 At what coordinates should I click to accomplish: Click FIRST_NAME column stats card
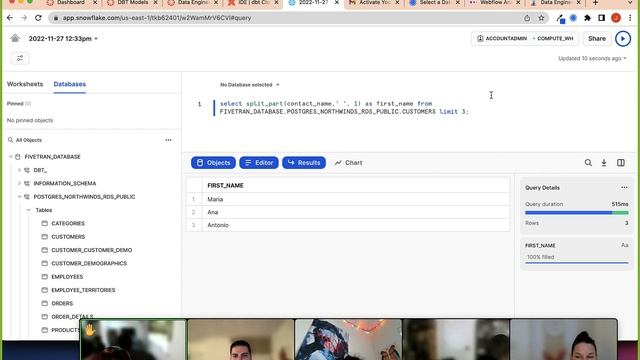point(576,253)
